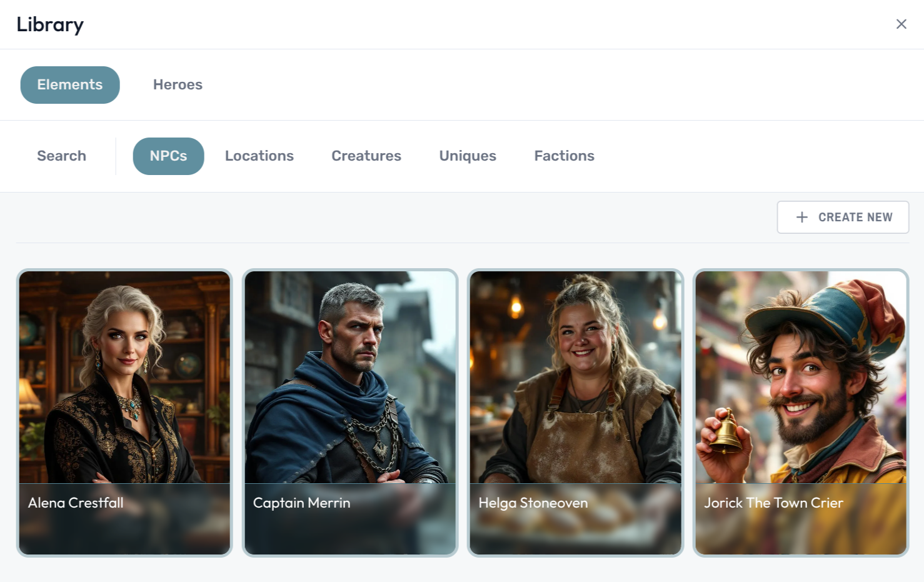Click the Captain Merrin name text

[302, 503]
